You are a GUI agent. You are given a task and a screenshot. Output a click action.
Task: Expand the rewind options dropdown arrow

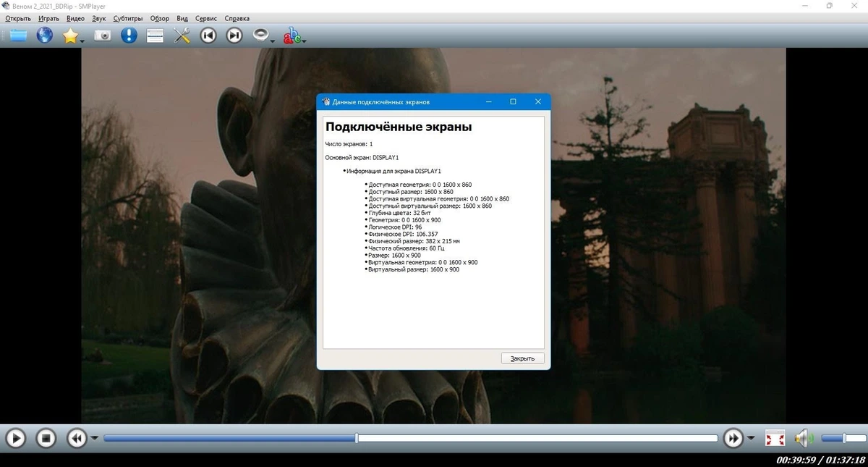coord(94,438)
